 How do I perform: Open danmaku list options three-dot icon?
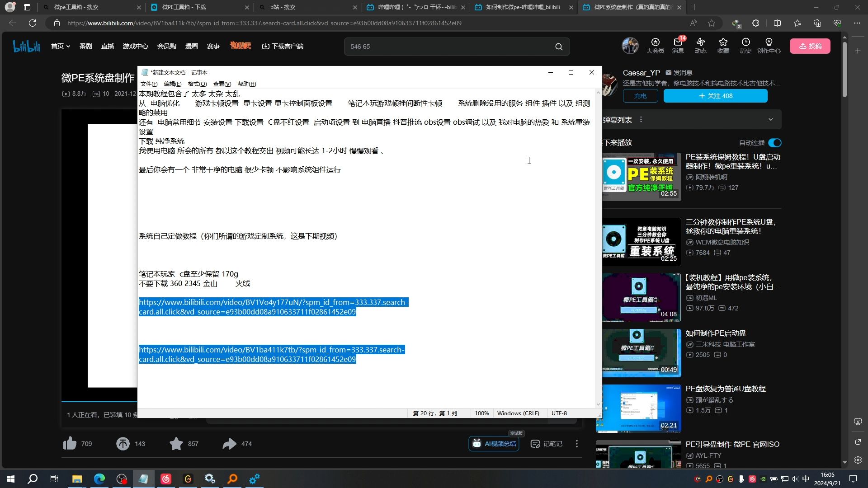point(641,120)
